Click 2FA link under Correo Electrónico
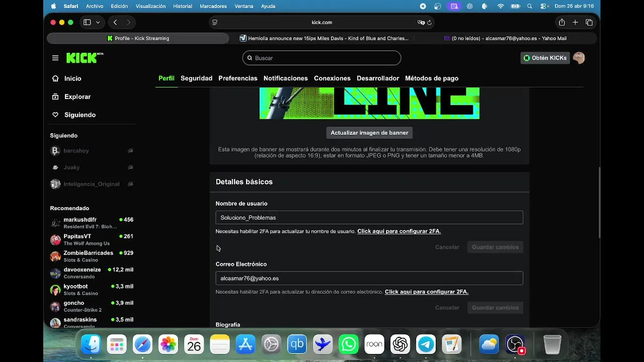The height and width of the screenshot is (362, 644). point(427,292)
